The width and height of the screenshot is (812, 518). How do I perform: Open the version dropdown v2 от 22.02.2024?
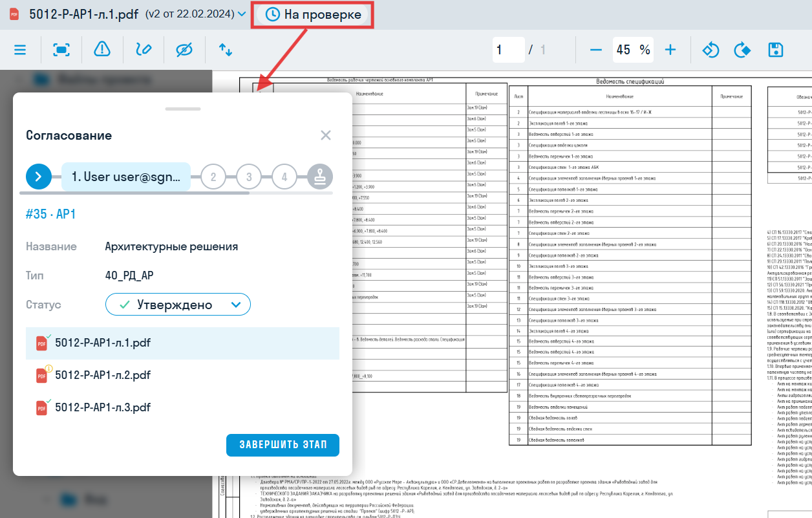point(193,12)
